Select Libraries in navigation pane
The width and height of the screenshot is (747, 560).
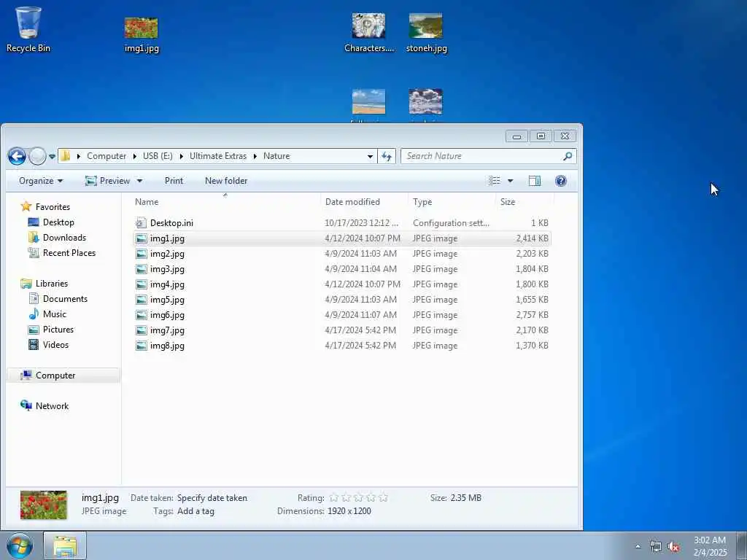(44, 284)
